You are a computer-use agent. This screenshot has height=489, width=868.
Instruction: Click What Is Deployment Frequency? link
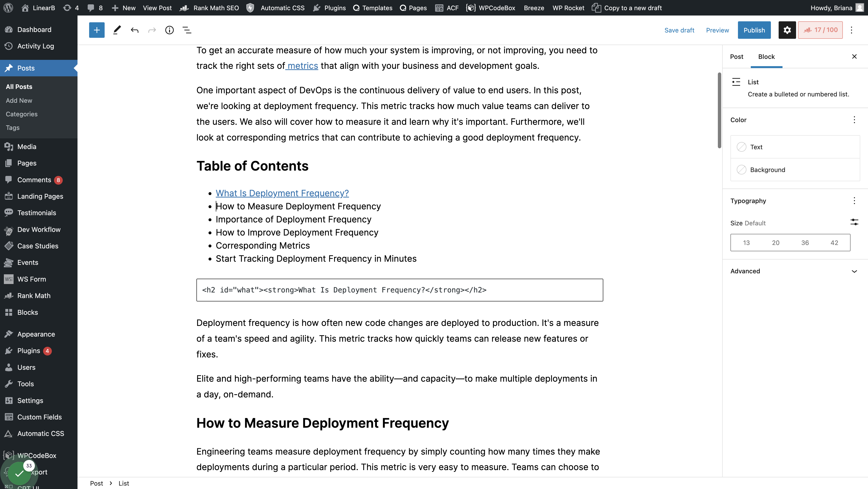coord(282,193)
